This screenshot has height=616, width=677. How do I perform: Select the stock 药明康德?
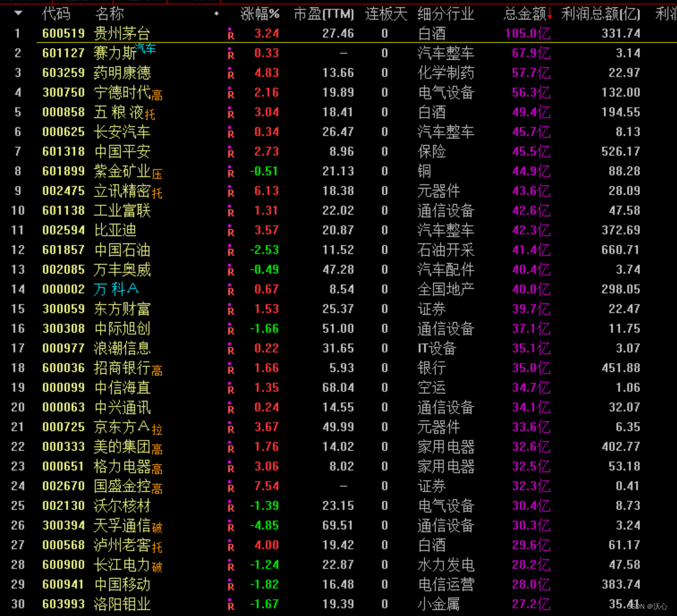tap(122, 73)
